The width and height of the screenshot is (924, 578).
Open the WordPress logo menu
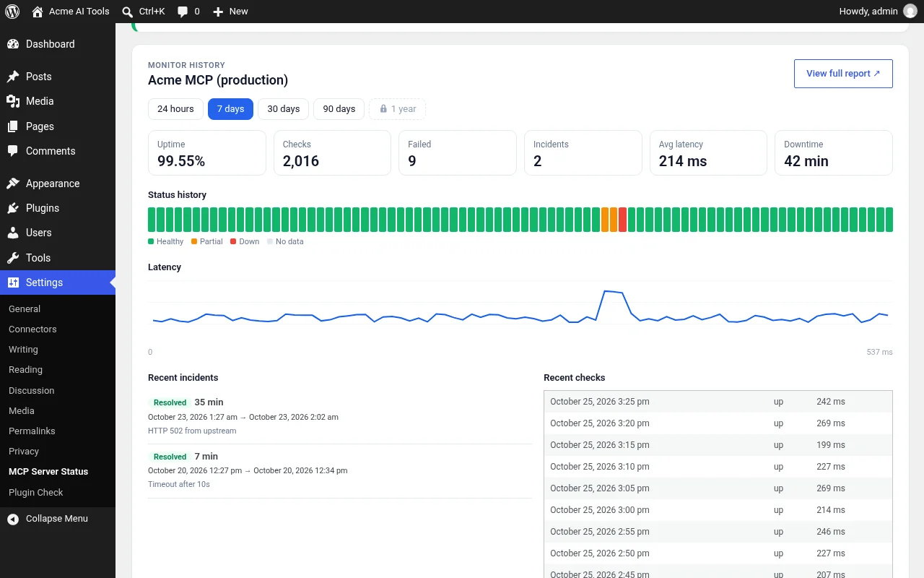point(12,12)
